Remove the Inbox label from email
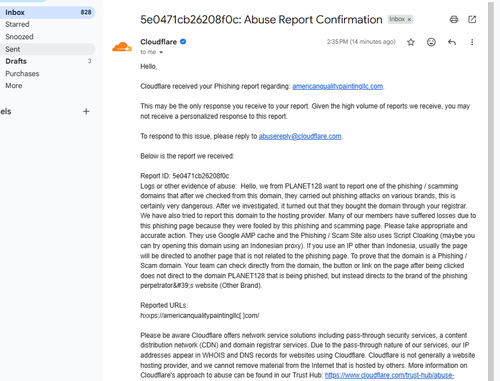 (x=409, y=19)
